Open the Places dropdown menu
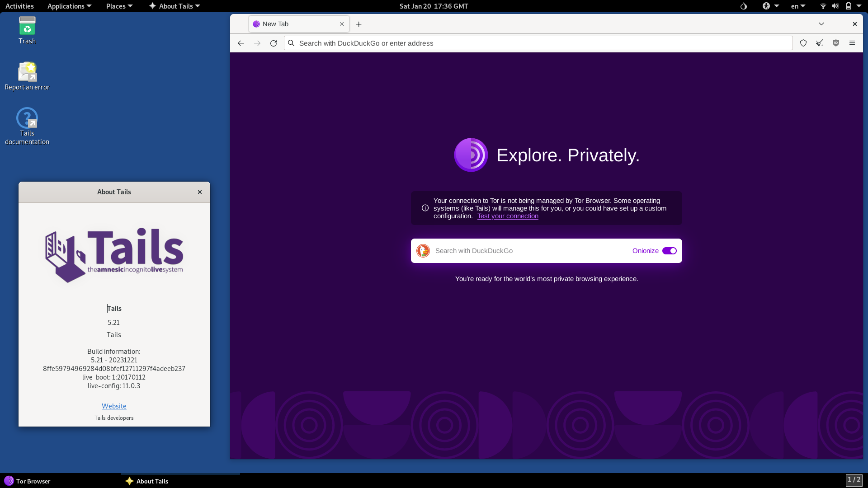 tap(119, 6)
